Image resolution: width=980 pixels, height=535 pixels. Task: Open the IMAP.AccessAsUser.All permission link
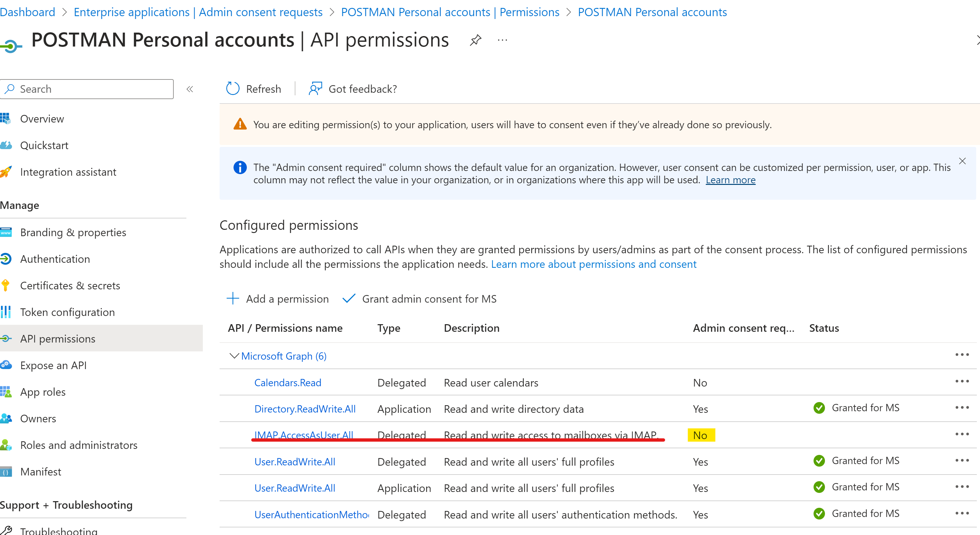pos(303,435)
